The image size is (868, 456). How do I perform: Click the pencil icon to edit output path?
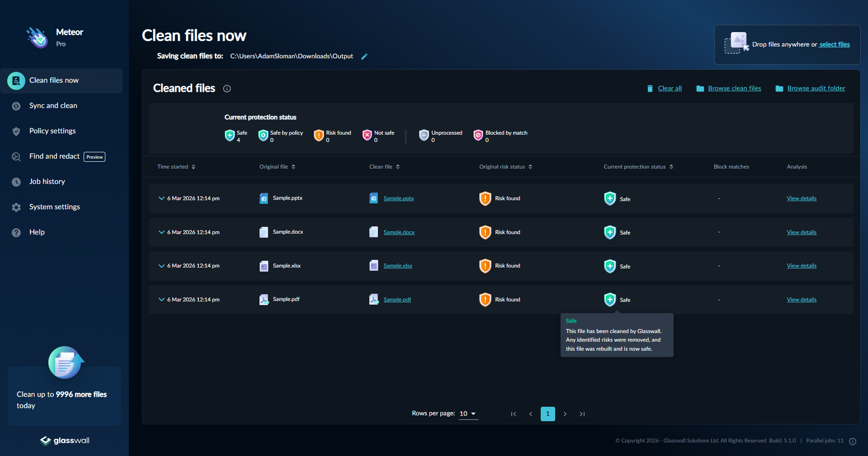(x=364, y=56)
